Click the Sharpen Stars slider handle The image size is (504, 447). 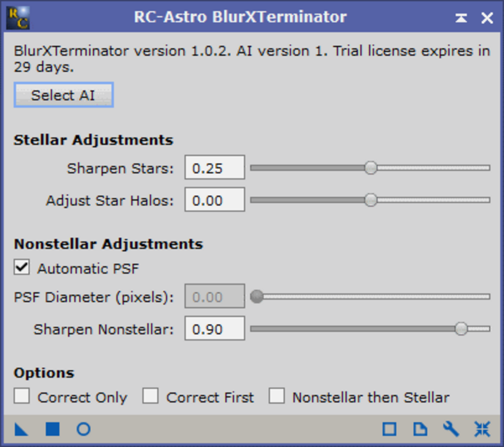coord(371,168)
